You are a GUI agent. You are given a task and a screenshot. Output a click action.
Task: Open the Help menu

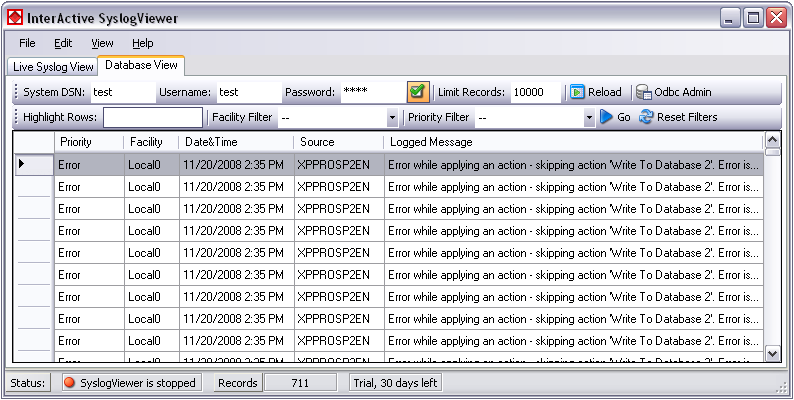pyautogui.click(x=143, y=43)
